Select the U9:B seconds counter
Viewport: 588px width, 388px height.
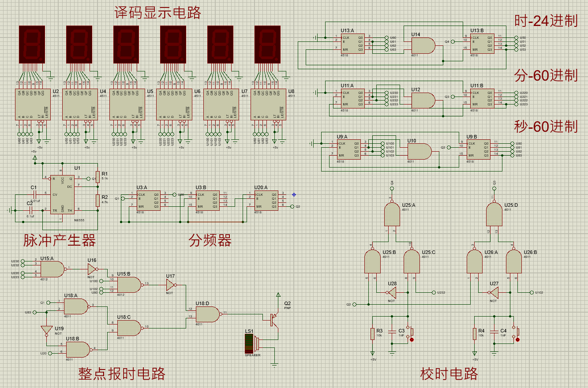point(478,150)
